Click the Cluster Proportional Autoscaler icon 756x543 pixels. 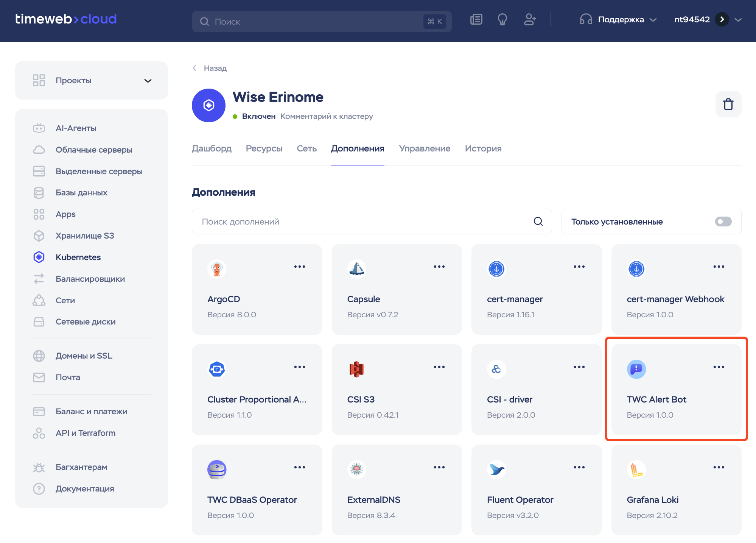coord(217,369)
